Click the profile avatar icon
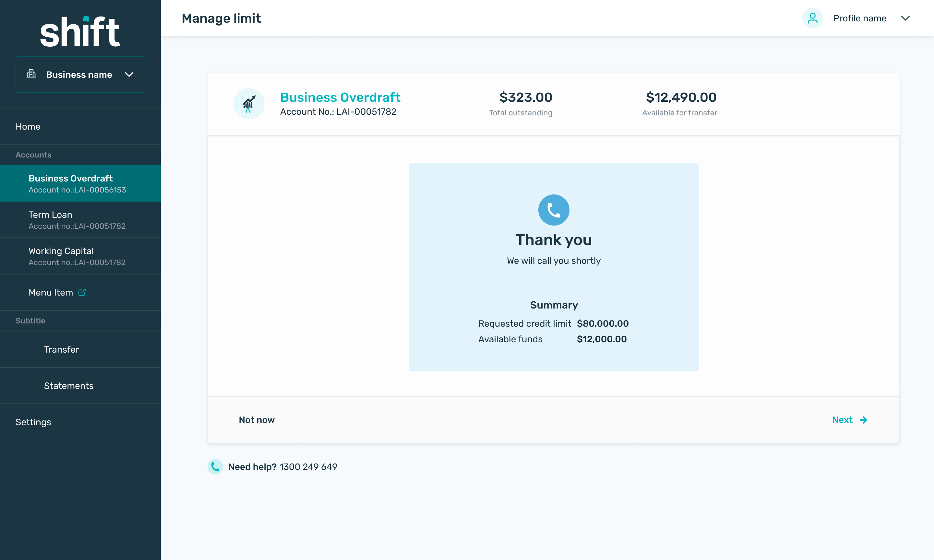 [x=812, y=18]
